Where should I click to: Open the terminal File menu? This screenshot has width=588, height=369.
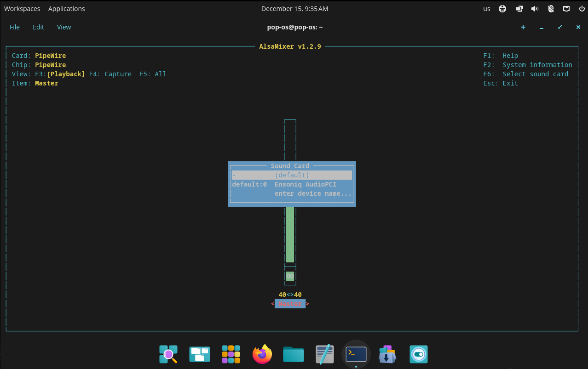(x=15, y=27)
